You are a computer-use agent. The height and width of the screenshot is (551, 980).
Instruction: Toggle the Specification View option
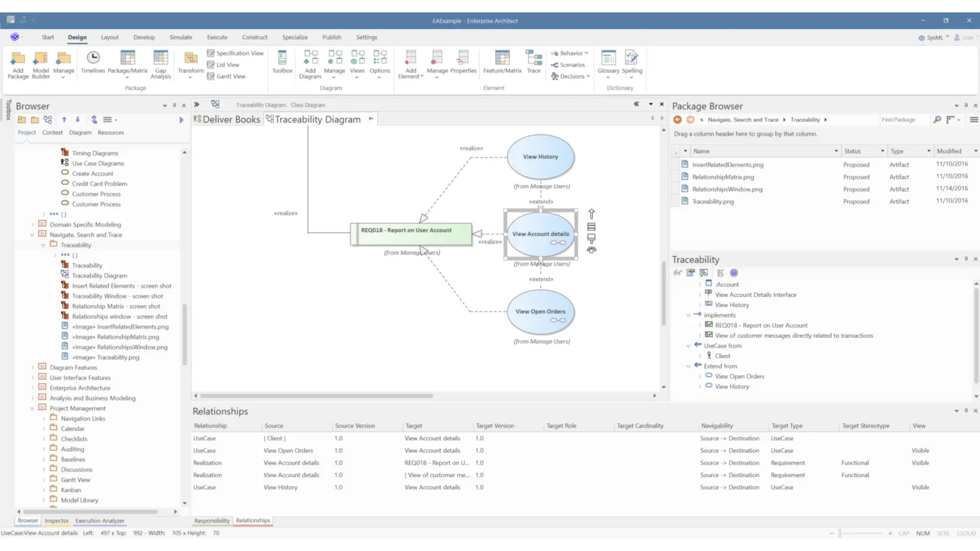pos(235,53)
